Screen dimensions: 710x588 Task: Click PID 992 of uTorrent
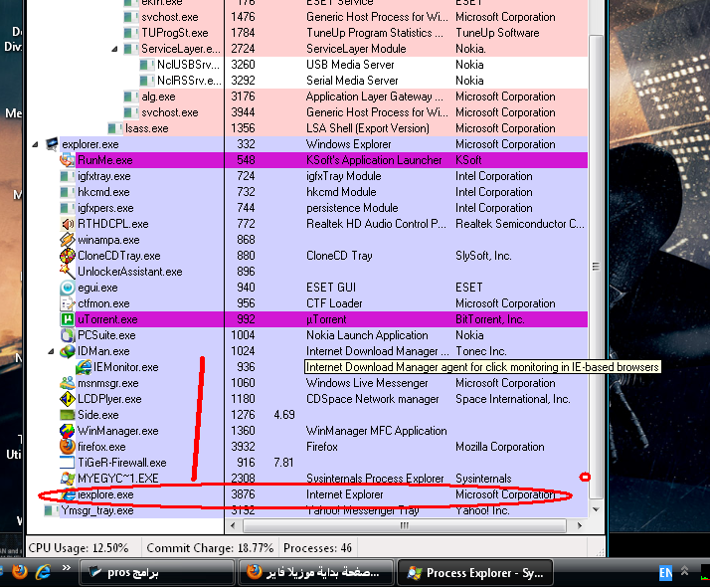246,319
